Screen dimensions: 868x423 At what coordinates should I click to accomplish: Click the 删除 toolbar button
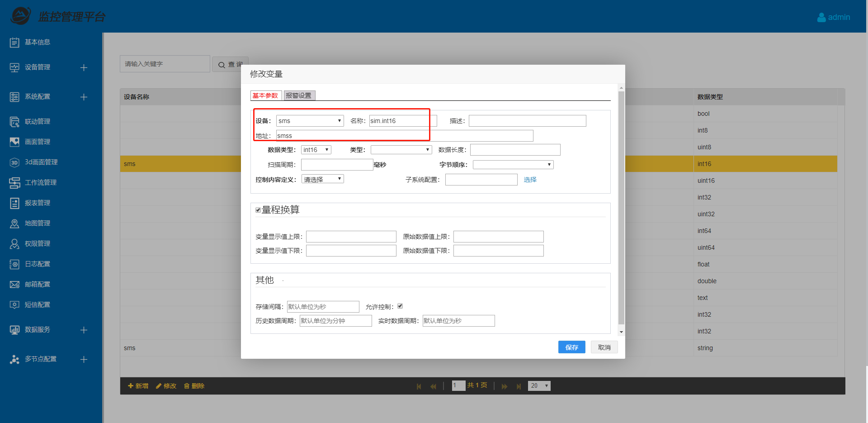pos(194,386)
